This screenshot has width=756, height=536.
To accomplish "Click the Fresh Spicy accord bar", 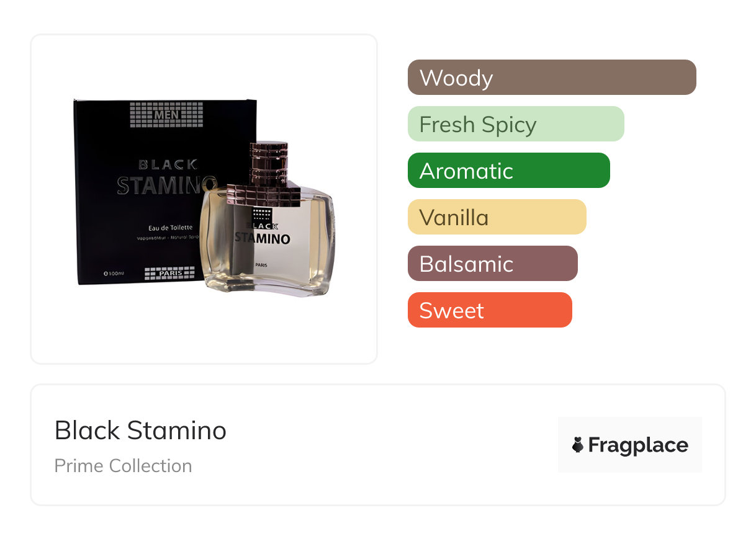I will coord(515,124).
